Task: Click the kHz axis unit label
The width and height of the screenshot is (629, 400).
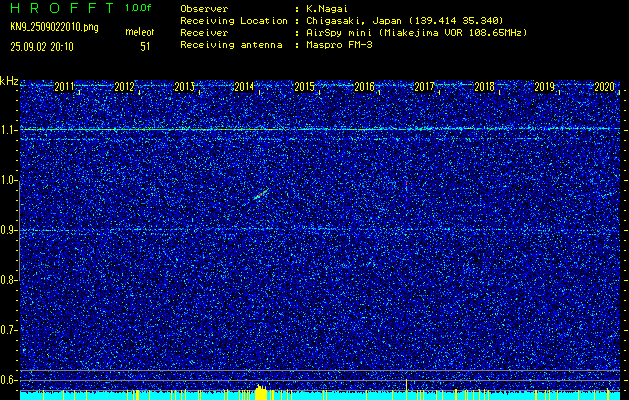Action: tap(9, 81)
